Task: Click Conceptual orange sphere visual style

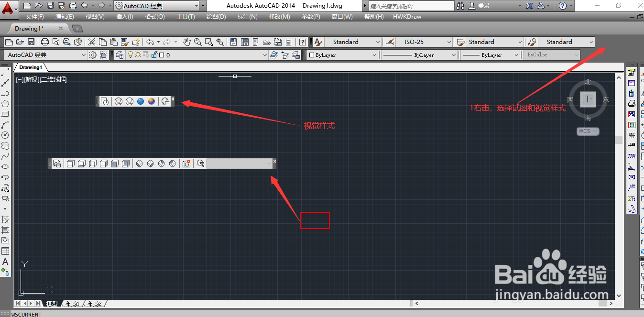Action: pyautogui.click(x=152, y=101)
